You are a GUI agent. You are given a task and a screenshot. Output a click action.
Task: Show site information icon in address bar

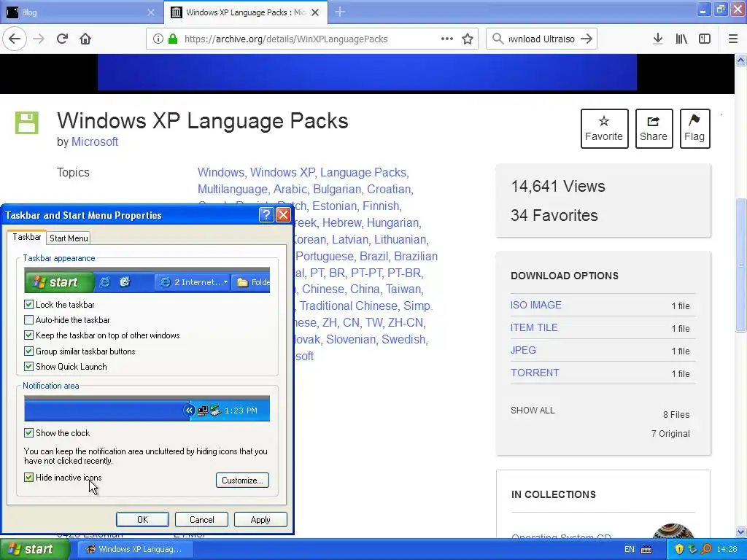[x=158, y=39]
